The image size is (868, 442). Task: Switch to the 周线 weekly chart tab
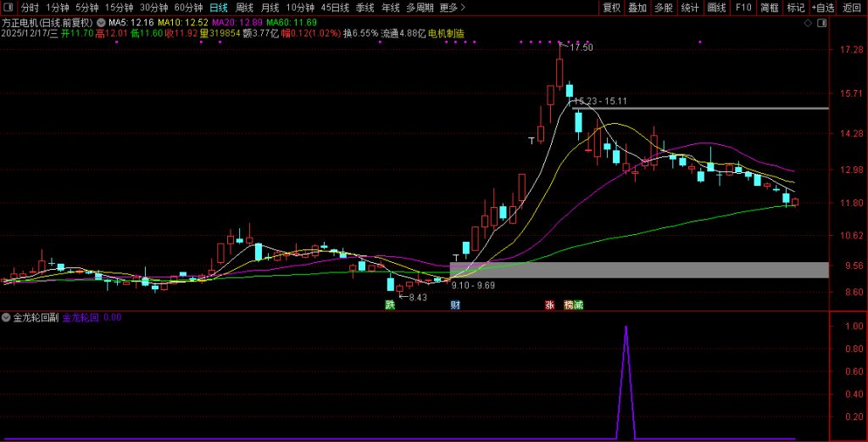tap(245, 8)
